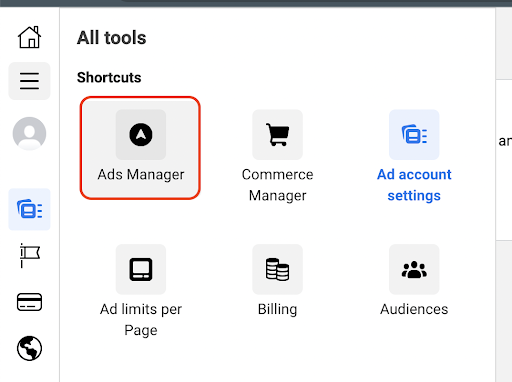Image resolution: width=512 pixels, height=382 pixels.
Task: Click the Commerce Manager shopping cart icon
Action: 277,135
